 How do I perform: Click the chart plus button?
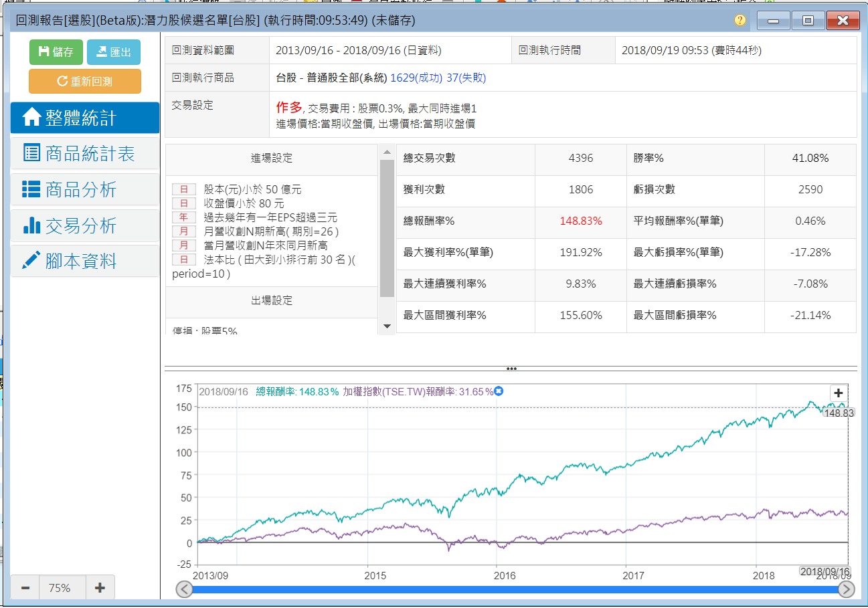[839, 393]
